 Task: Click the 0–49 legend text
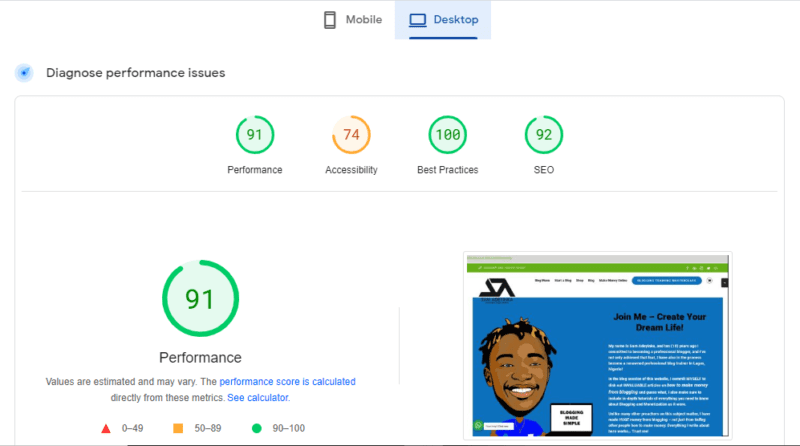(x=132, y=428)
